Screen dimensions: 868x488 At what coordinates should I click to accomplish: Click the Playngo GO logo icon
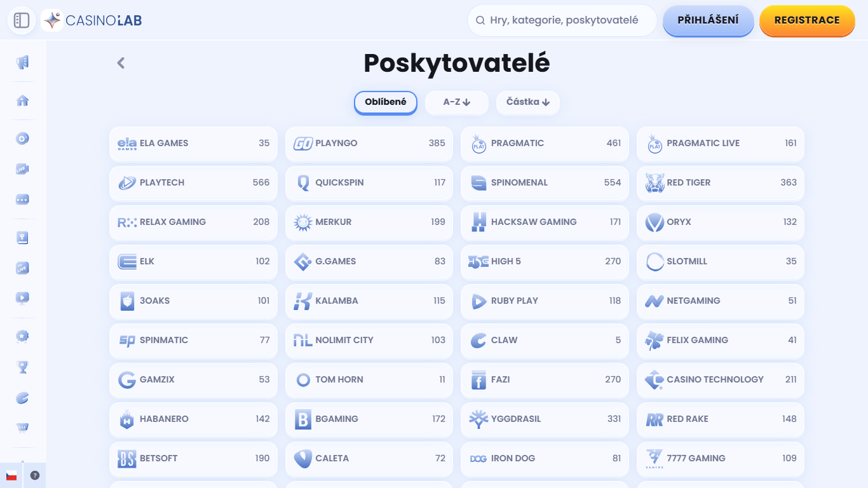(x=303, y=144)
